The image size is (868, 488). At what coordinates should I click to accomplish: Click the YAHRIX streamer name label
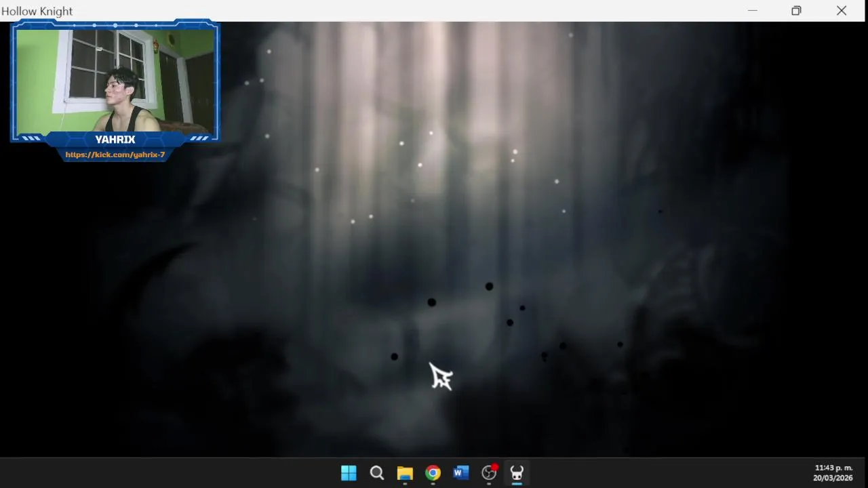[x=115, y=139]
